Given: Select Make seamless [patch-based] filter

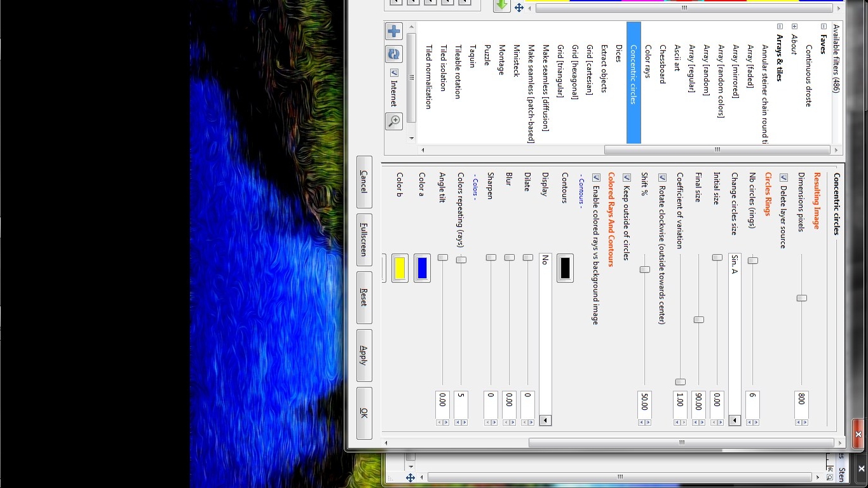Looking at the screenshot, I should (531, 94).
